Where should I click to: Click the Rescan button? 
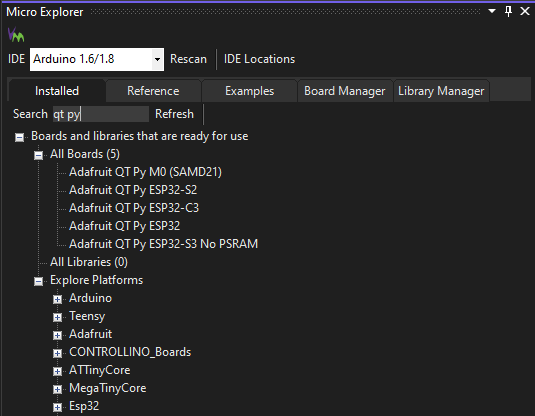188,59
